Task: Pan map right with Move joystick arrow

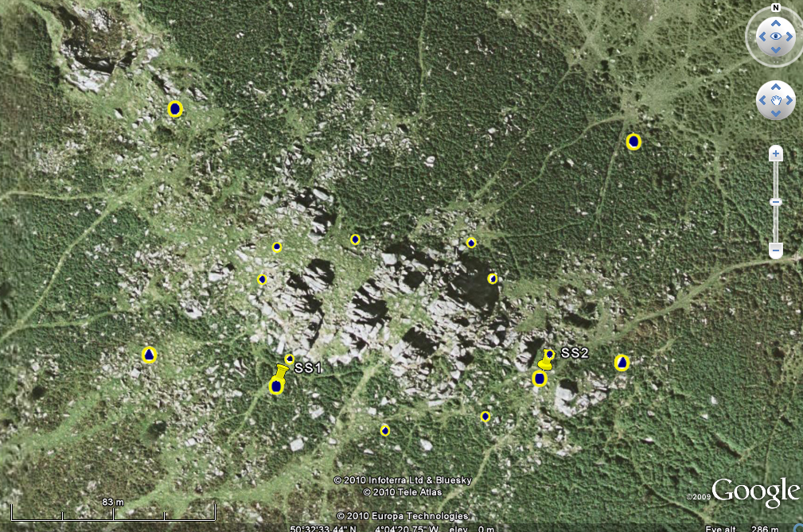Action: coord(789,101)
